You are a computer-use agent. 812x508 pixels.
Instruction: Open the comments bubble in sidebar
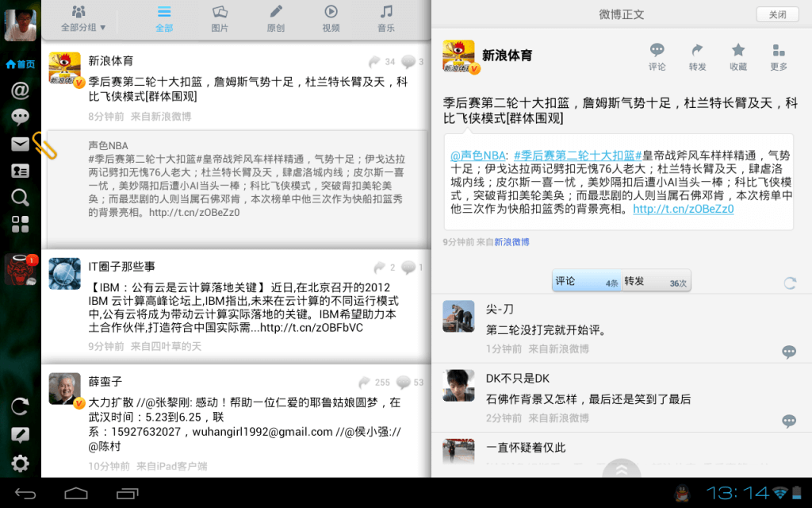(20, 117)
